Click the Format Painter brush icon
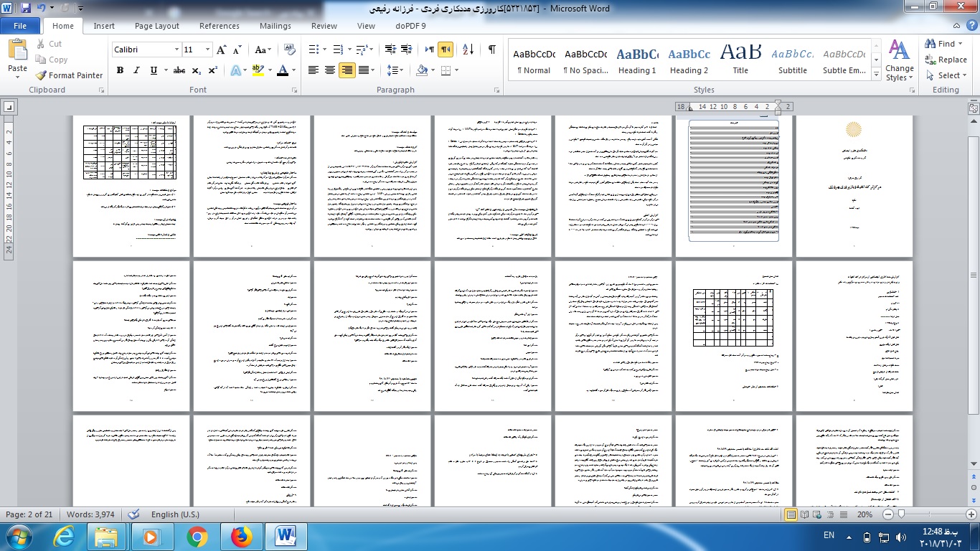 [41, 75]
